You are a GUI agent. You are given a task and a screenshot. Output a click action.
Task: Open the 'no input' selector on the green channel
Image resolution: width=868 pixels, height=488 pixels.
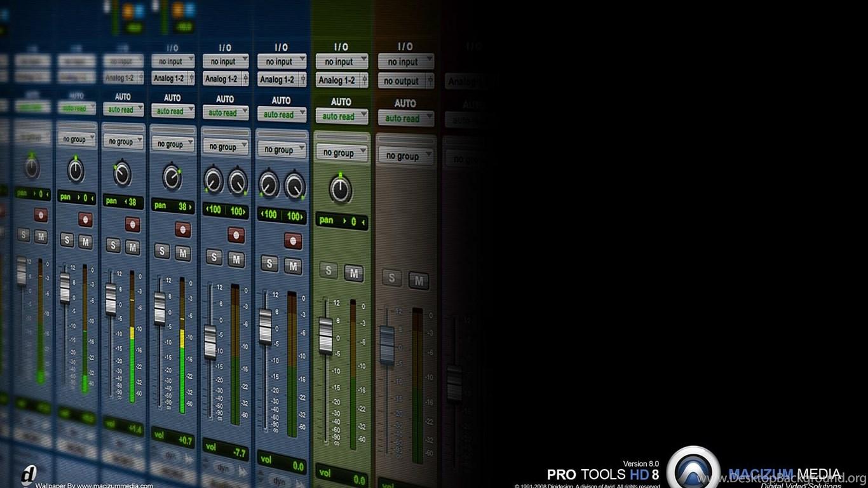click(x=341, y=61)
